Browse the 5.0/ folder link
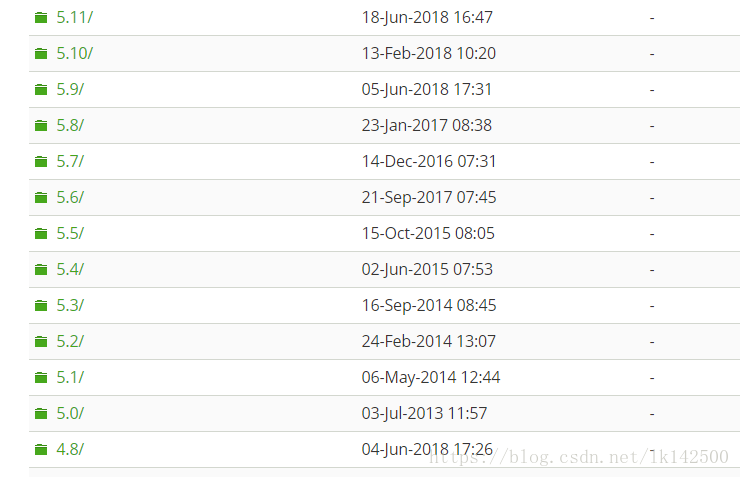Screen dimensions: 740x477 pyautogui.click(x=70, y=414)
